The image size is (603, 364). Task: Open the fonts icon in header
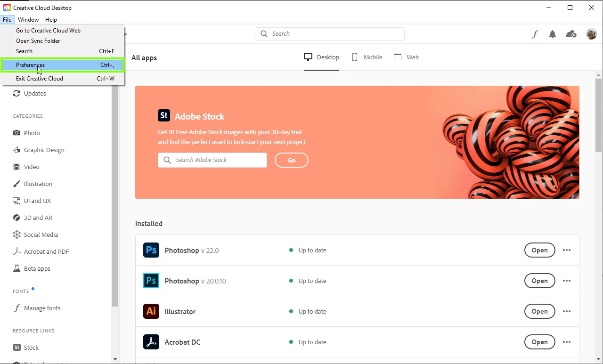point(535,34)
